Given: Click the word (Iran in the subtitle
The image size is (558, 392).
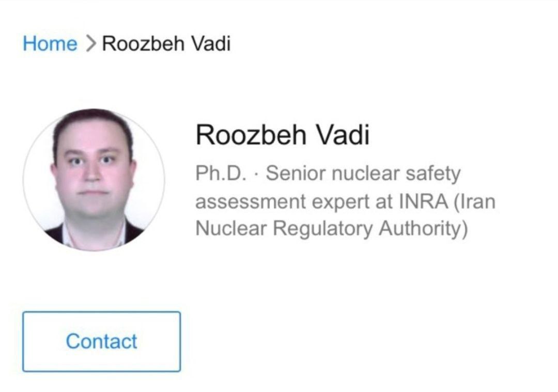Looking at the screenshot, I should 474,201.
